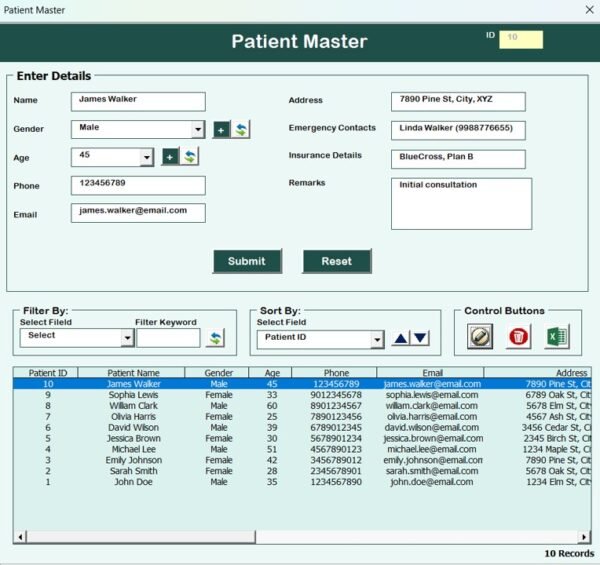This screenshot has height=565, width=600.
Task: Click the Filter Keyword input box
Action: [168, 338]
